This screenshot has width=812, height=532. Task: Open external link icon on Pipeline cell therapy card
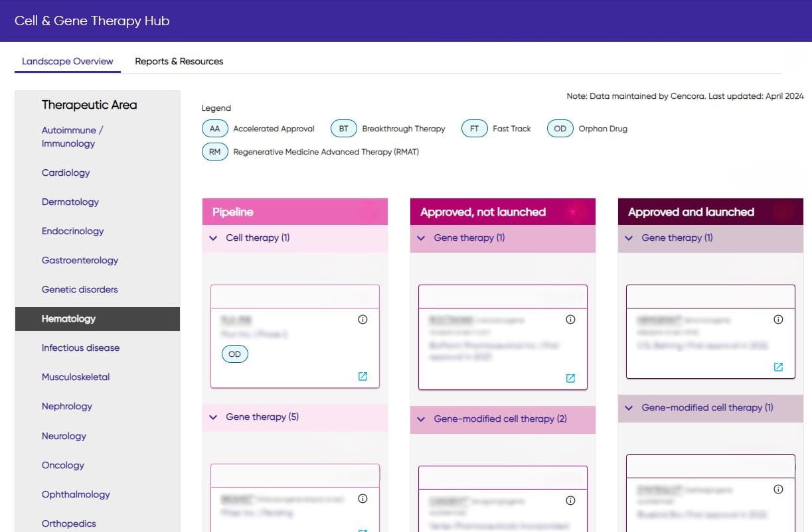click(x=363, y=376)
